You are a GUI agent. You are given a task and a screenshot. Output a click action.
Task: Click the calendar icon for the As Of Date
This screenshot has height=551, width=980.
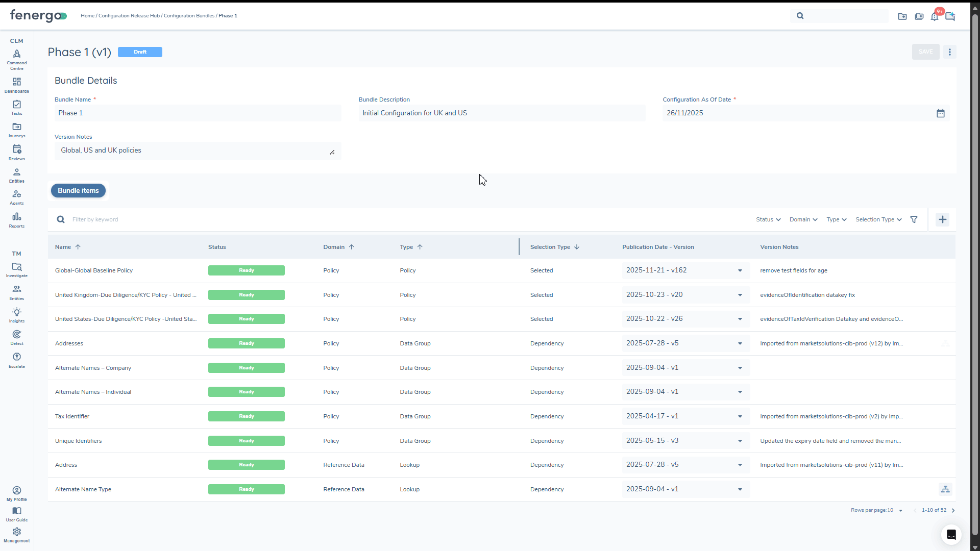pyautogui.click(x=940, y=113)
